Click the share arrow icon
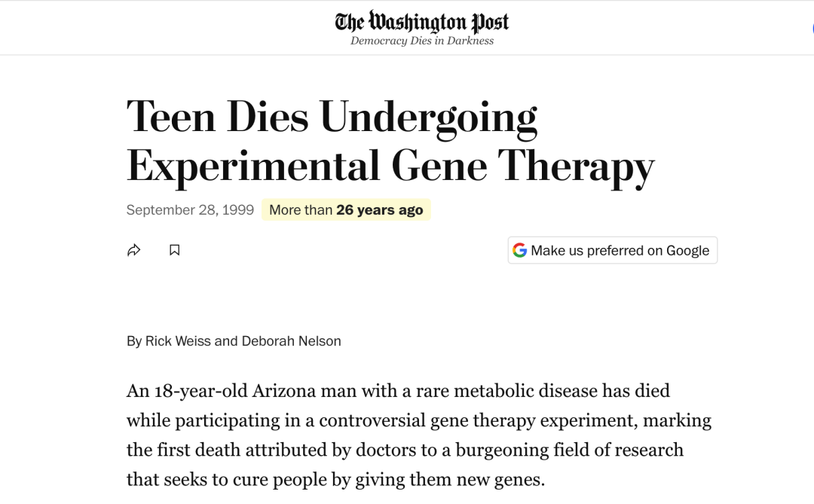 tap(134, 250)
